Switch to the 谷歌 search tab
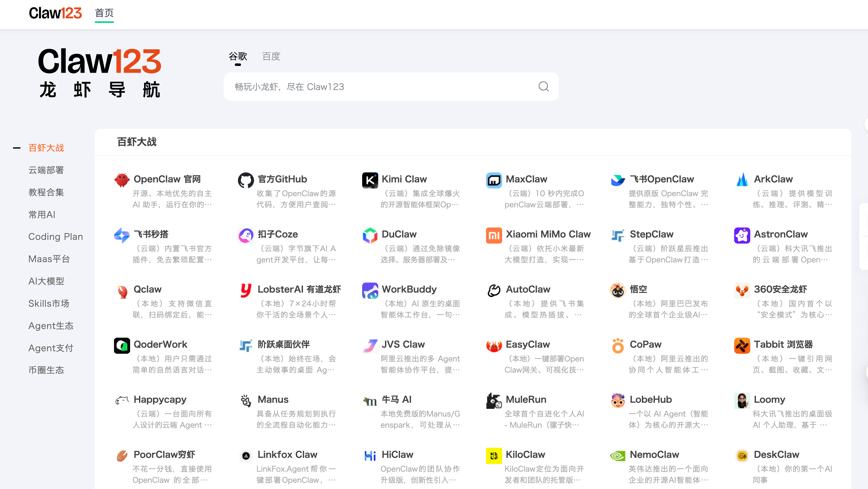The width and height of the screenshot is (868, 489). pos(238,56)
